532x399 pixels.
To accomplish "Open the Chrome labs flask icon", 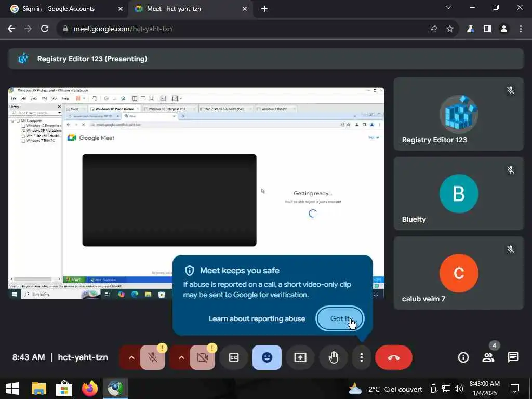I will coord(470,29).
